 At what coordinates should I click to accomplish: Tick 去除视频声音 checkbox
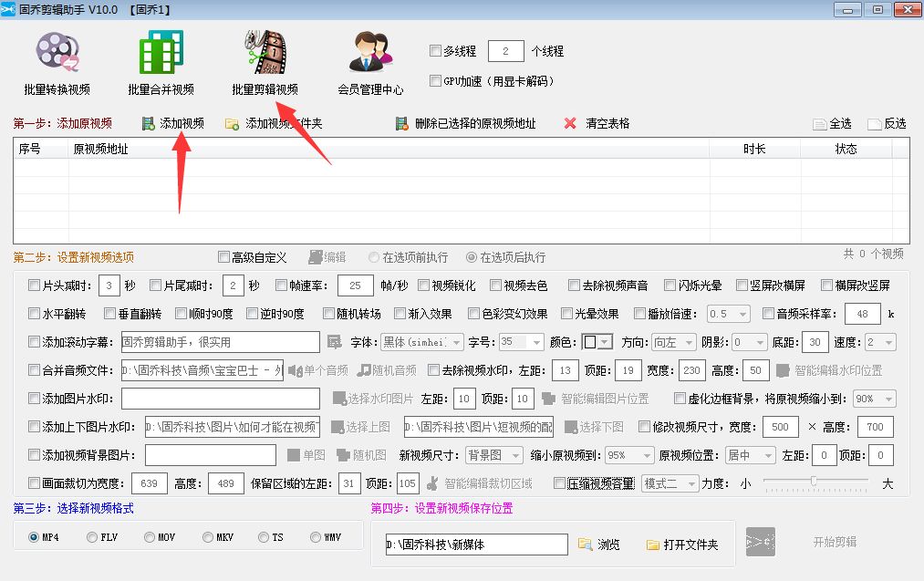(x=574, y=285)
